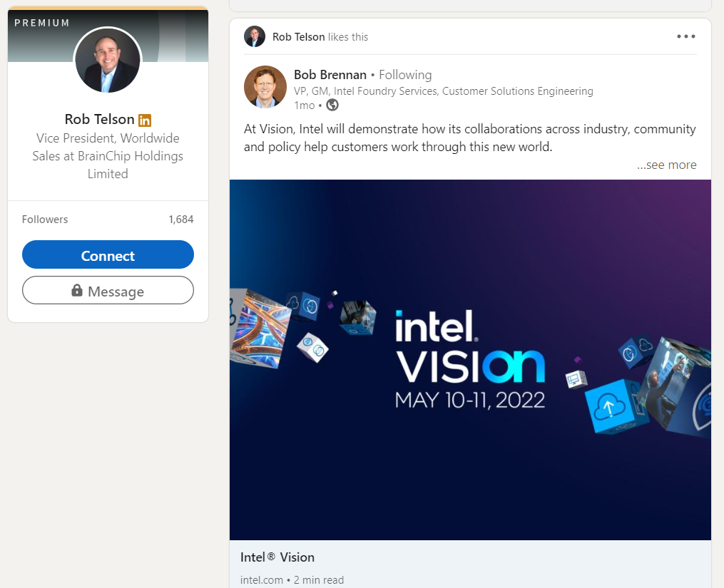This screenshot has width=724, height=588.
Task: Open Bob Brennan's profile photo
Action: click(265, 87)
